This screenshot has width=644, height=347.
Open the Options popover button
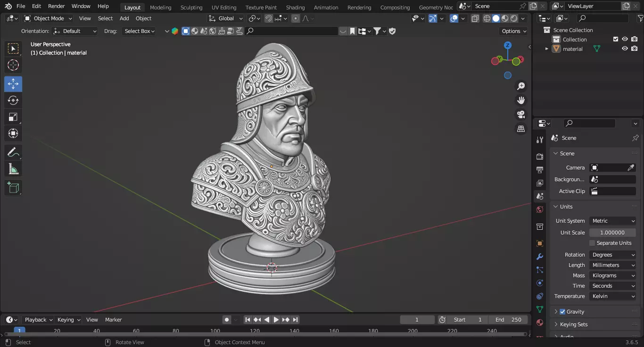pyautogui.click(x=514, y=31)
